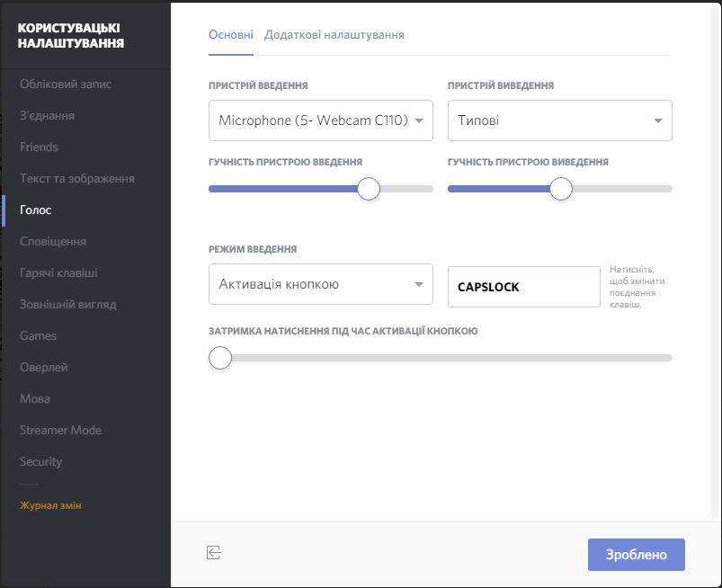Click the input volume slider handle
The height and width of the screenshot is (588, 722).
point(368,189)
